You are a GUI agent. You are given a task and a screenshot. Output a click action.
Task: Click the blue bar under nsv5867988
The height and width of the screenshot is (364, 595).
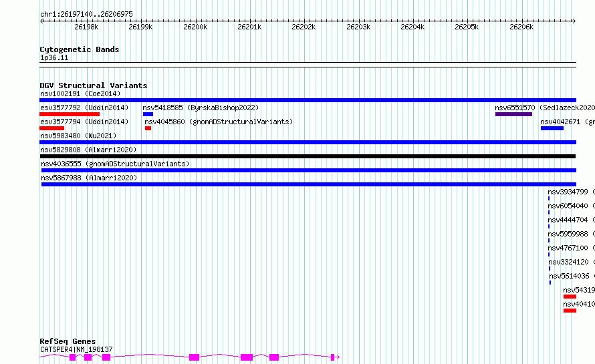[308, 184]
